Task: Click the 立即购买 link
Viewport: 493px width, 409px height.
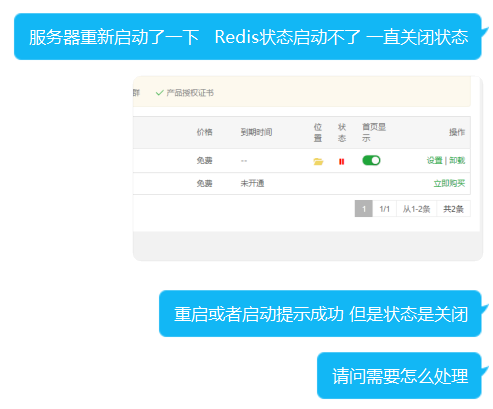Action: [x=449, y=183]
